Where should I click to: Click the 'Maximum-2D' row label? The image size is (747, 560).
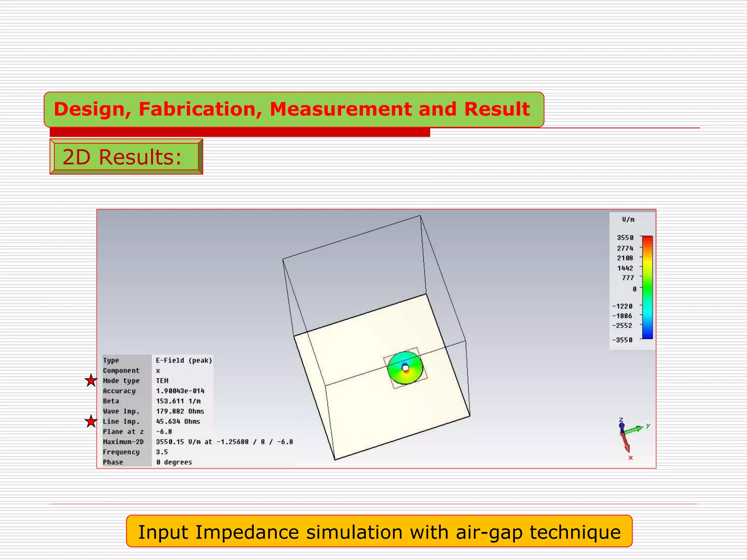coord(123,442)
